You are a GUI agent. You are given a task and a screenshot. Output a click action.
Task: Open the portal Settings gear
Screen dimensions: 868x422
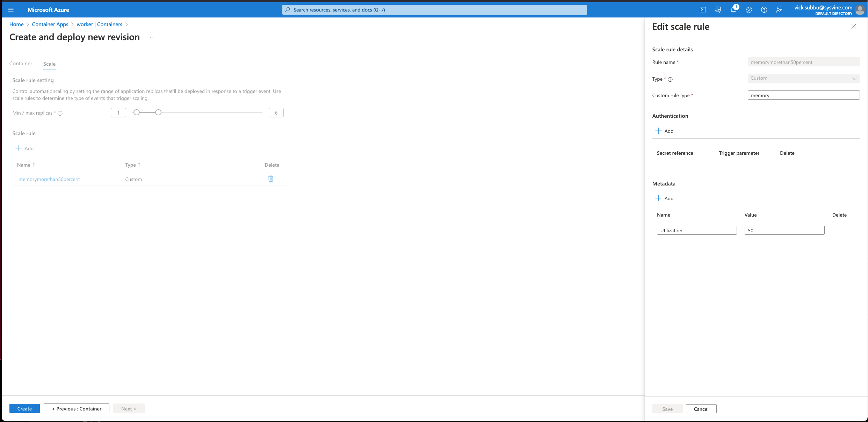[749, 9]
